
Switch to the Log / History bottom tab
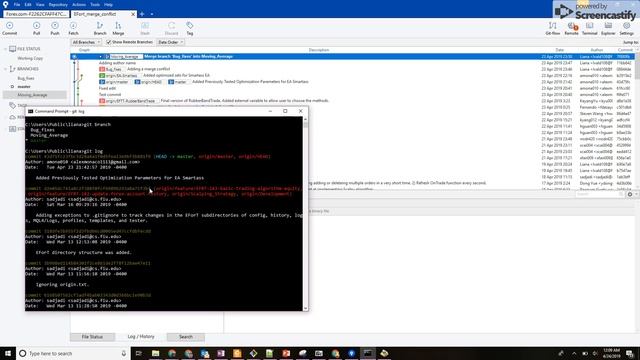141,337
